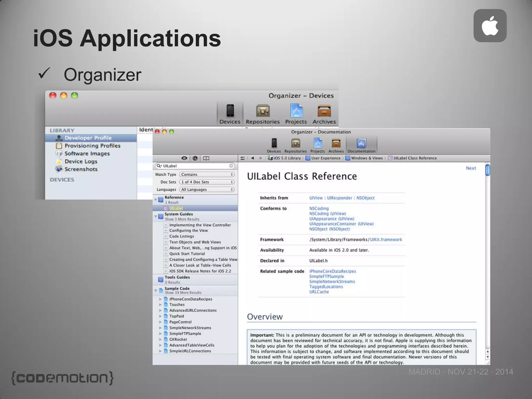This screenshot has width=532, height=399.
Task: Go forward with the right arrow
Action: (x=261, y=158)
